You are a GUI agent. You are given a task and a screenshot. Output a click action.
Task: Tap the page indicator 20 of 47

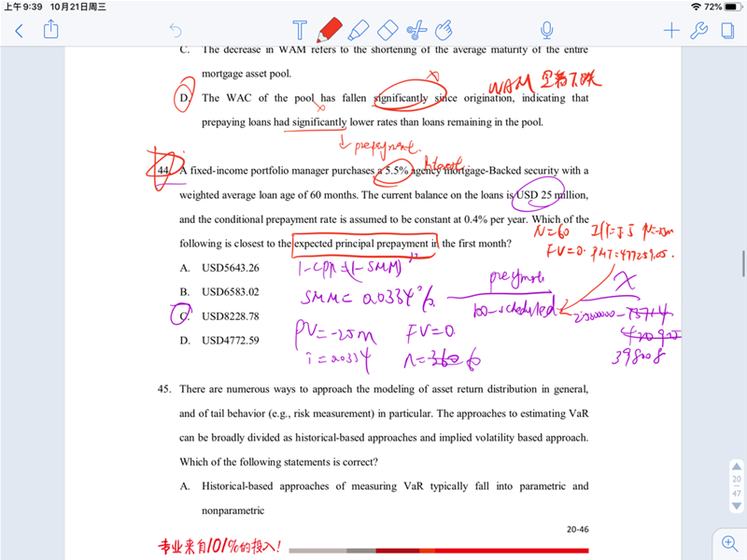pos(737,486)
